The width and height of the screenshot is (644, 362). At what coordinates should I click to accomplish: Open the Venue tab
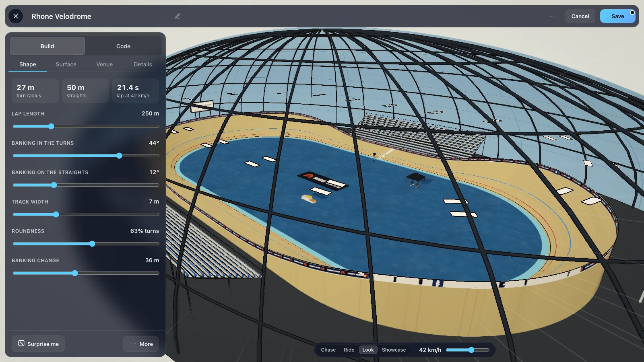[105, 64]
